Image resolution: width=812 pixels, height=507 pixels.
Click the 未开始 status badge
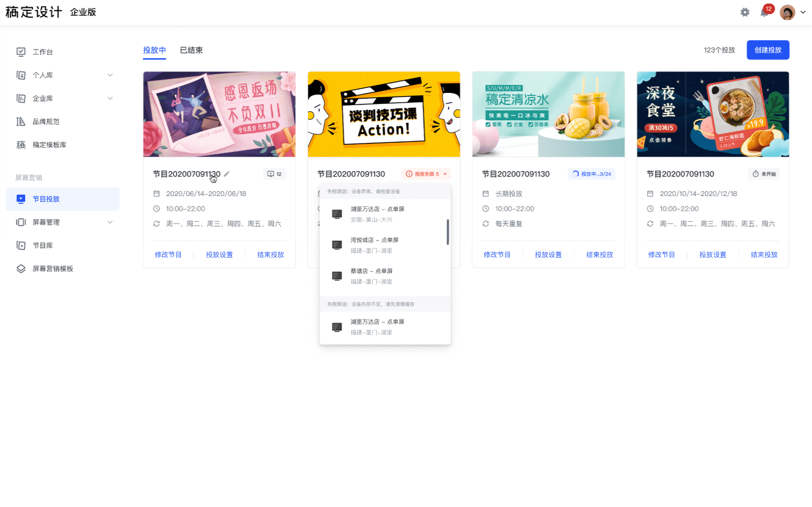click(764, 174)
